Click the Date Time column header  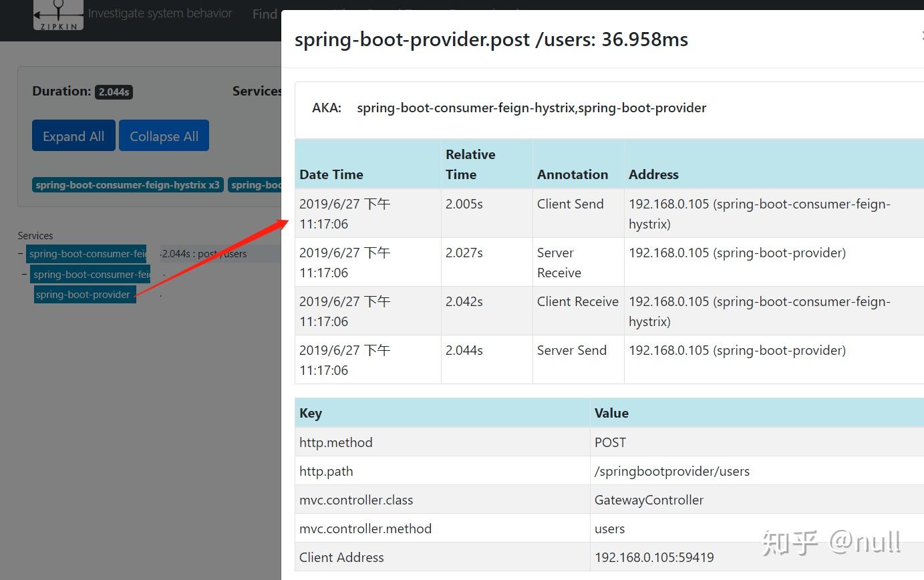point(331,174)
